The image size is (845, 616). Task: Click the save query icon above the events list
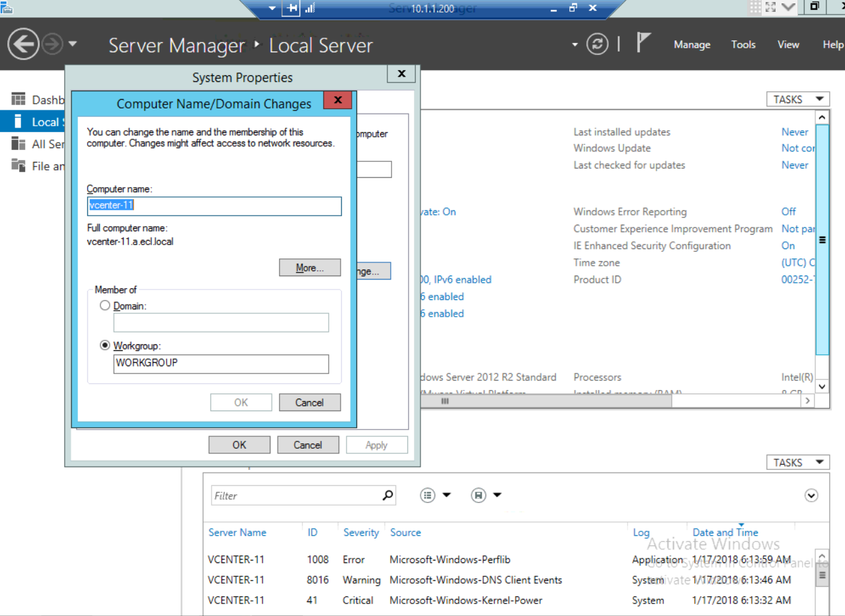pos(478,495)
